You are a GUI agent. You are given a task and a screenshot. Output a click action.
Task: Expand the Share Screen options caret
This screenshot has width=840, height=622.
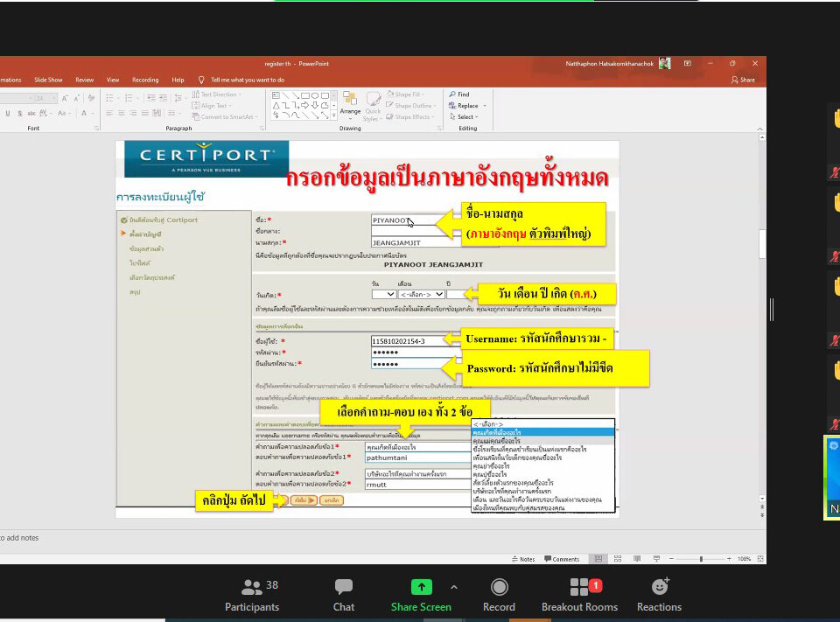click(x=454, y=587)
